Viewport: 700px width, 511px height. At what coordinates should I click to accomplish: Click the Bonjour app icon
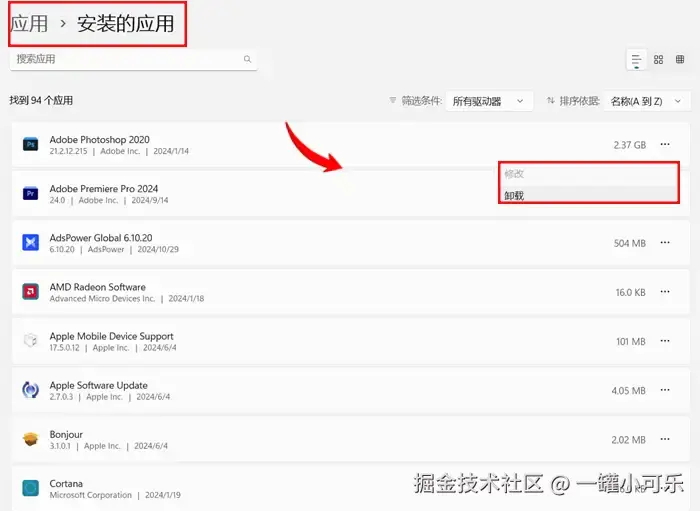pos(30,439)
